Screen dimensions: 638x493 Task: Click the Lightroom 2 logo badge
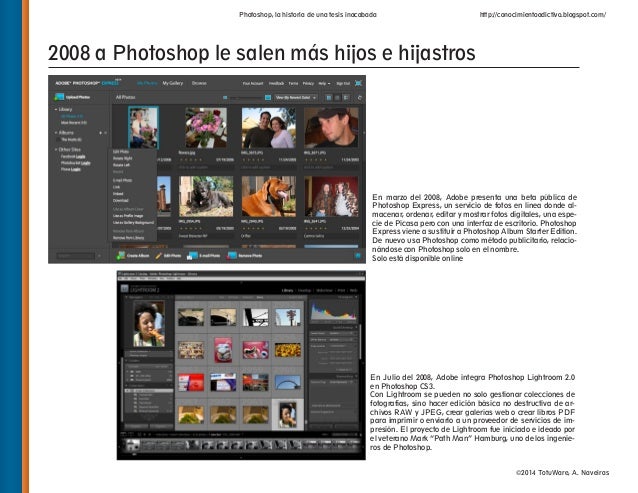(x=125, y=289)
